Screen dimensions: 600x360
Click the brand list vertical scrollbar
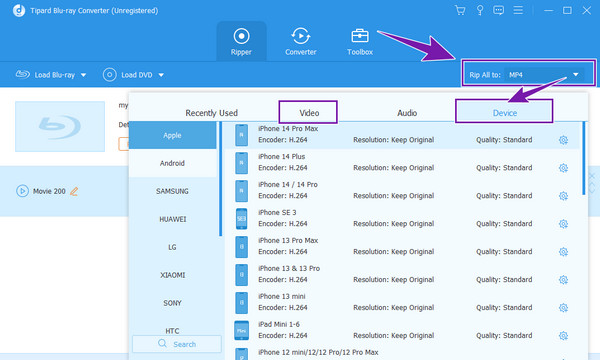[220, 179]
